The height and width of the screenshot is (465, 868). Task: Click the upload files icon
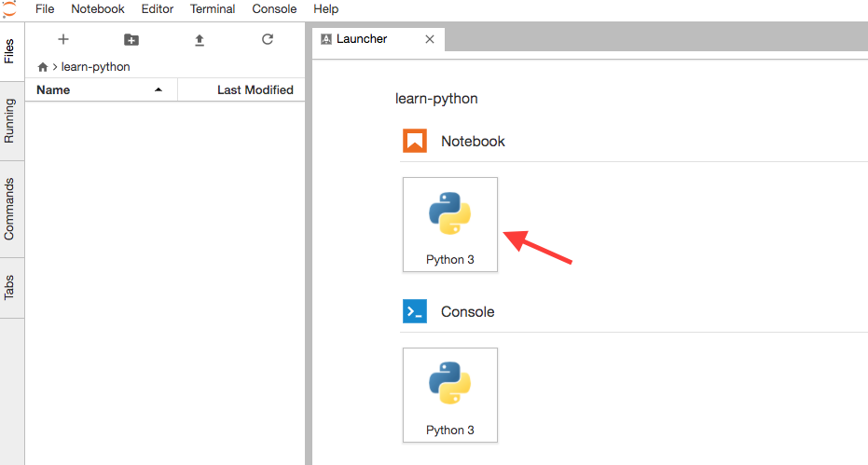200,40
